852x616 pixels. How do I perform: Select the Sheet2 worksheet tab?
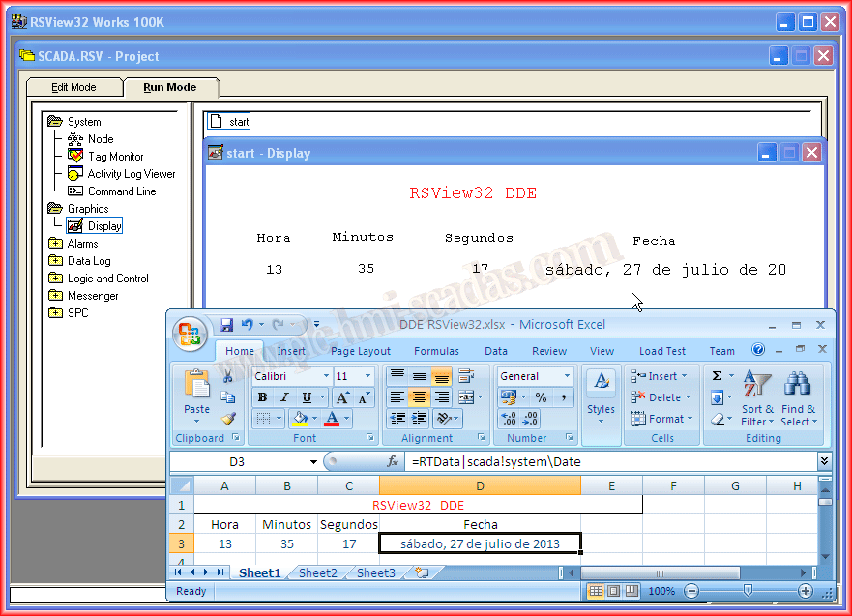coord(317,573)
